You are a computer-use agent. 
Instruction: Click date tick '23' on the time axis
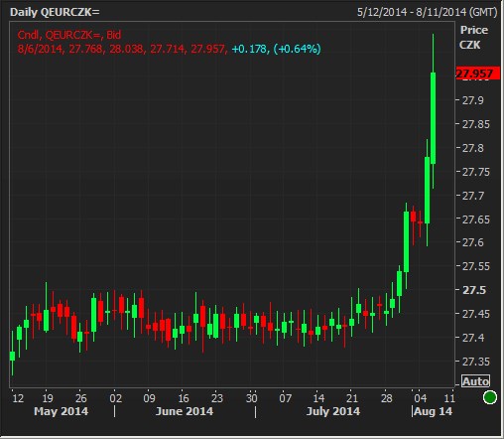217,398
